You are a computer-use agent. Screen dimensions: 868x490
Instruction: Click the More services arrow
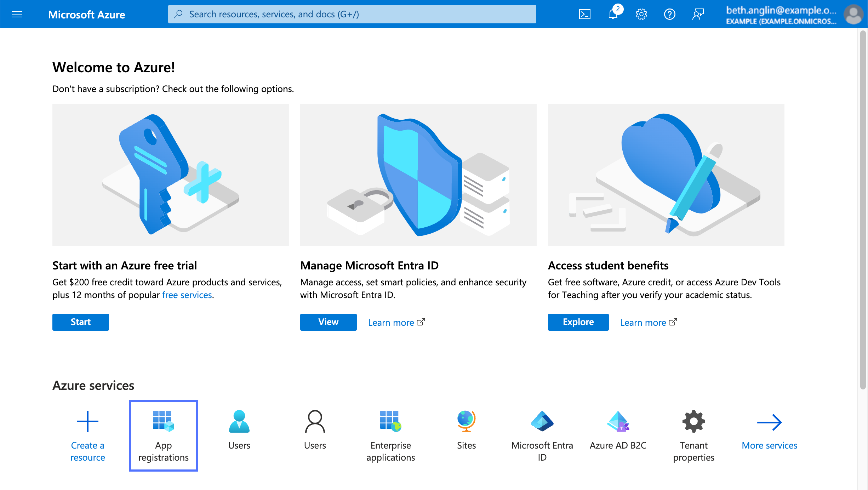point(770,422)
